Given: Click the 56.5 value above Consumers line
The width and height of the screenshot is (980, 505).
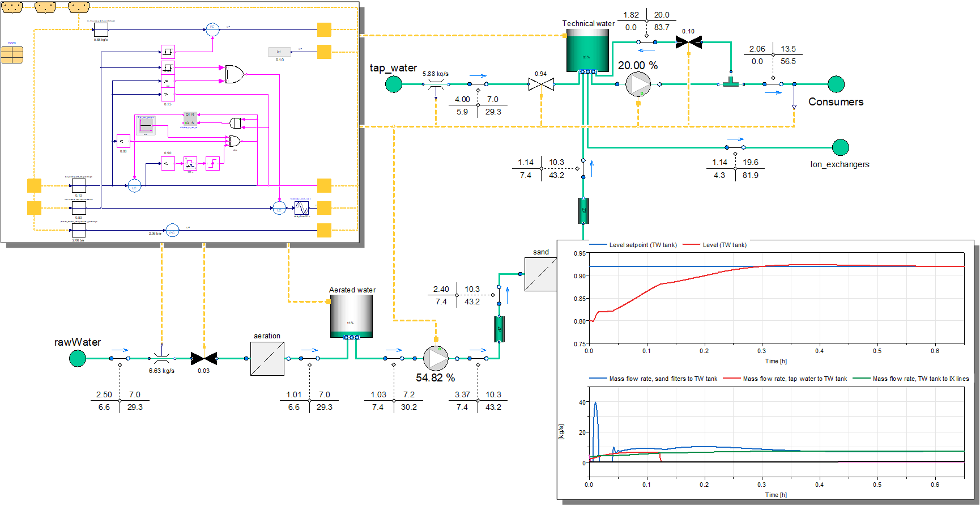Looking at the screenshot, I should tap(788, 61).
